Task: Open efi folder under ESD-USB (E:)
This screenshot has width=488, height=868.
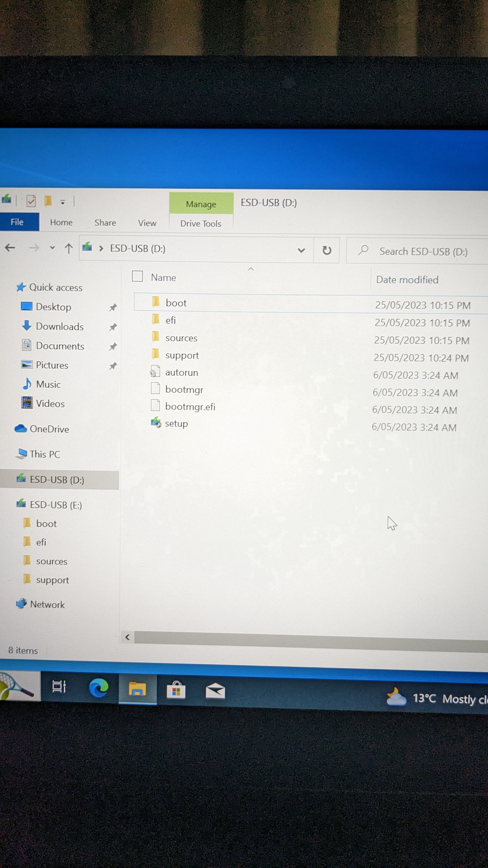Action: tap(41, 542)
